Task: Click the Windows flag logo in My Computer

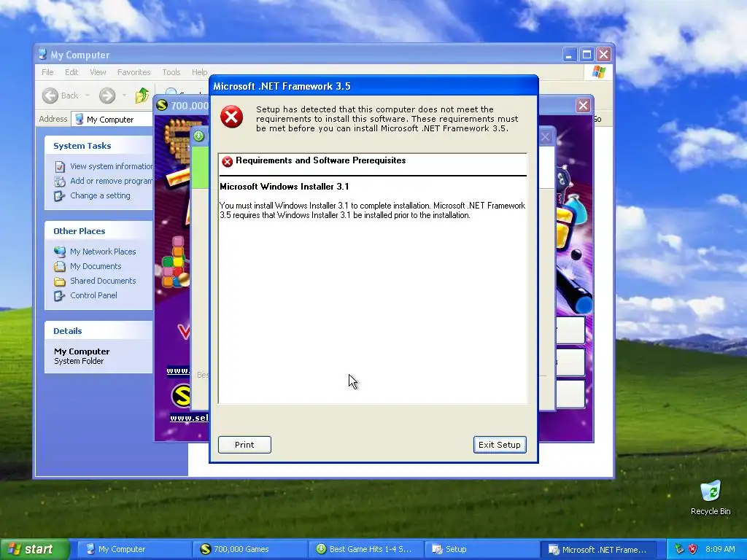Action: point(599,72)
